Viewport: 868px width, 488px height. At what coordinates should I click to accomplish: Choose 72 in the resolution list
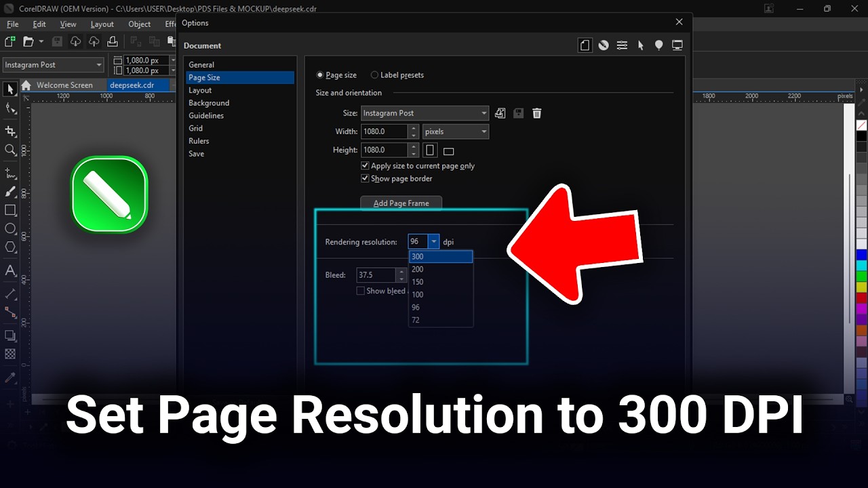click(441, 320)
